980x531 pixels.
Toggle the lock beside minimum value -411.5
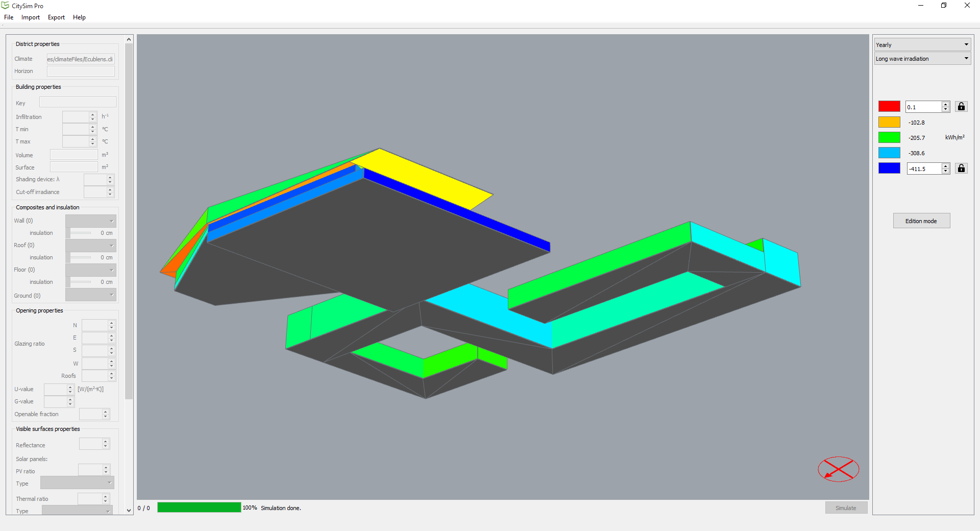pos(961,168)
